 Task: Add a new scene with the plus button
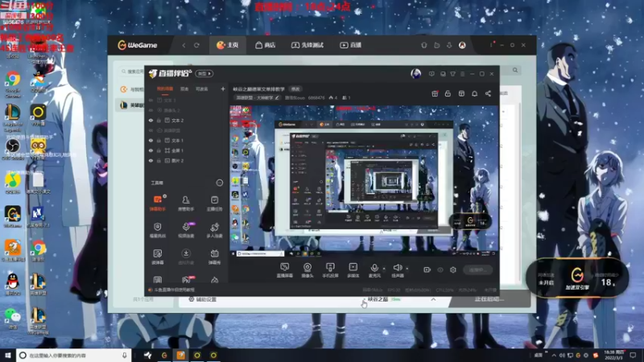click(223, 88)
